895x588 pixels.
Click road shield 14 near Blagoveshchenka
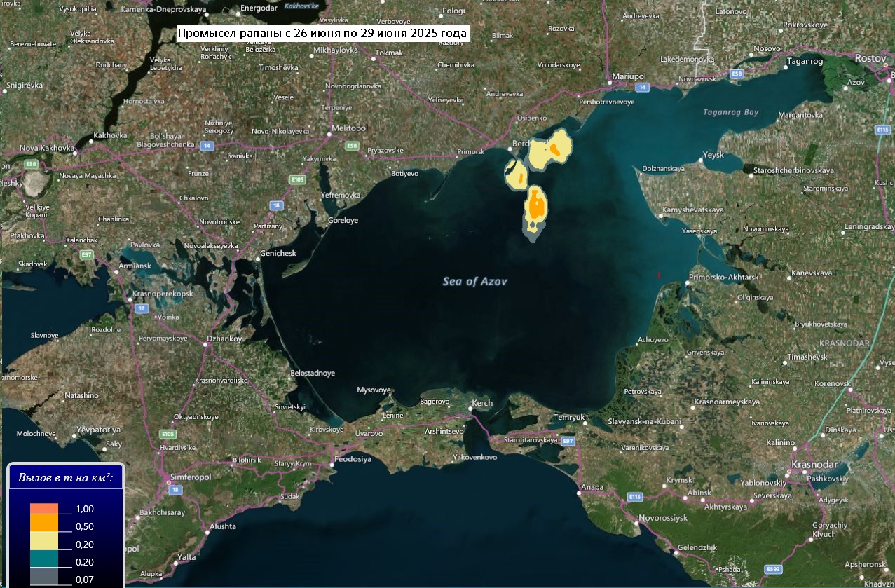coord(207,145)
